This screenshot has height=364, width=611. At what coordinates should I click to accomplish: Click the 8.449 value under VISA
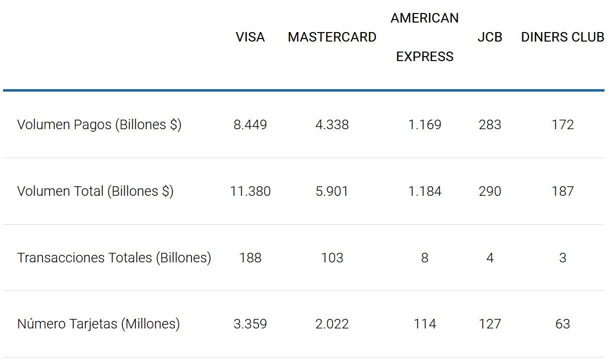(x=250, y=125)
